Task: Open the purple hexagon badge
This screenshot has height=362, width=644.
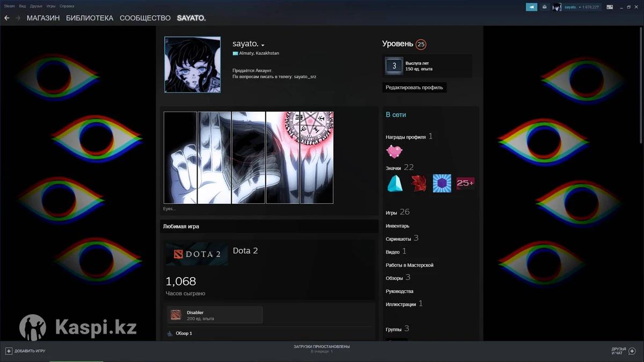Action: click(x=442, y=183)
